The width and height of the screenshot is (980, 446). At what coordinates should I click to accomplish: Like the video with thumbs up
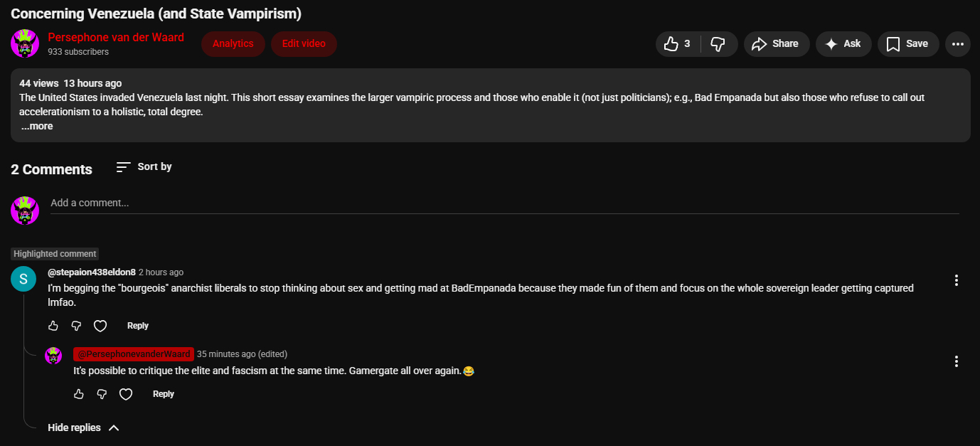coord(677,44)
